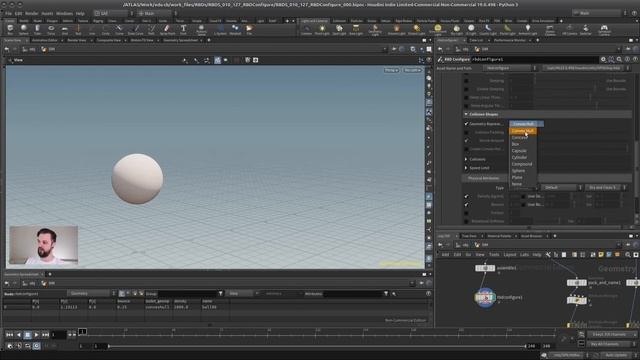
Task: Toggle the Bounce checkbox
Action: (x=466, y=204)
